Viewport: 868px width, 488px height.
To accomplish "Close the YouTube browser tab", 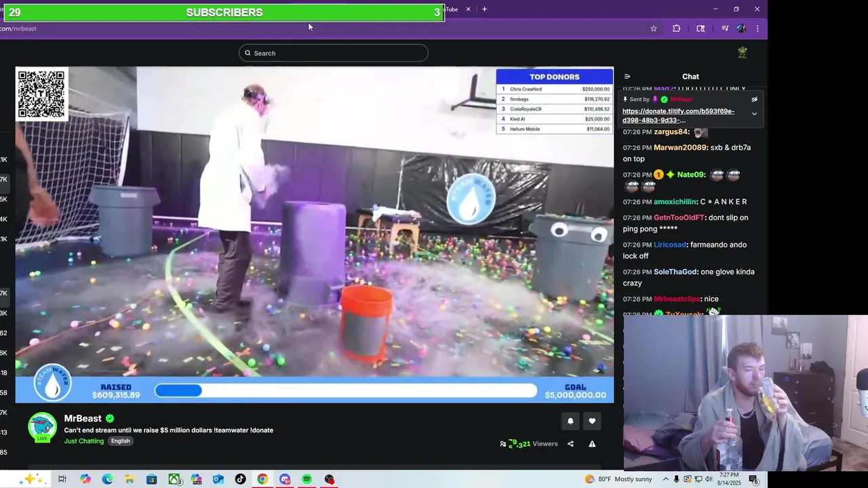I will [x=468, y=9].
